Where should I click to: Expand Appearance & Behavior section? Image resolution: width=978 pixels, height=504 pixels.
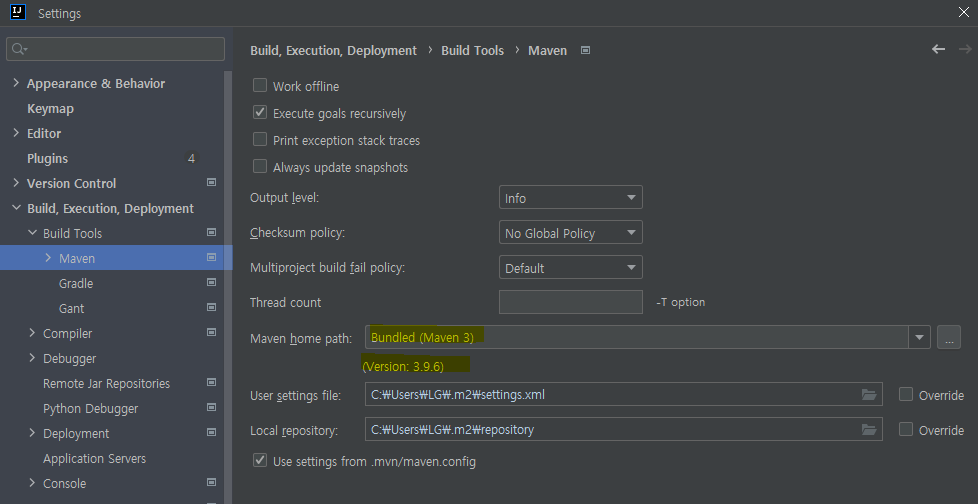click(16, 83)
